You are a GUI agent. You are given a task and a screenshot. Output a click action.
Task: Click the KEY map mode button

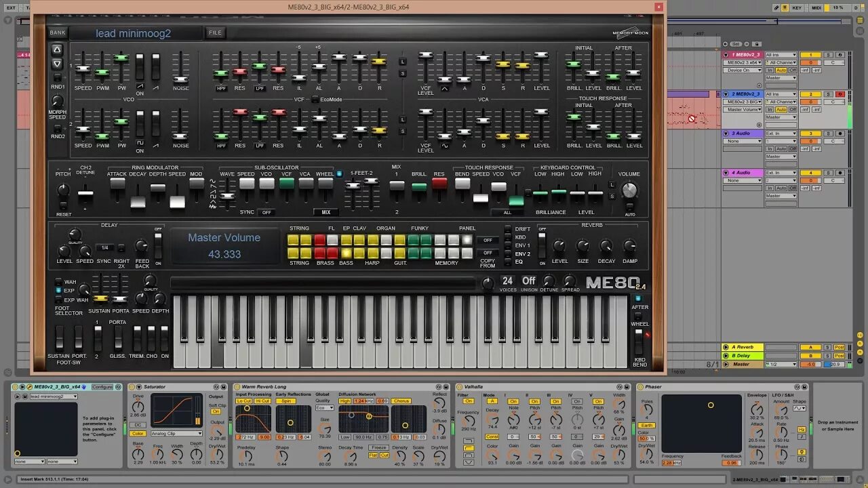pyautogui.click(x=797, y=7)
